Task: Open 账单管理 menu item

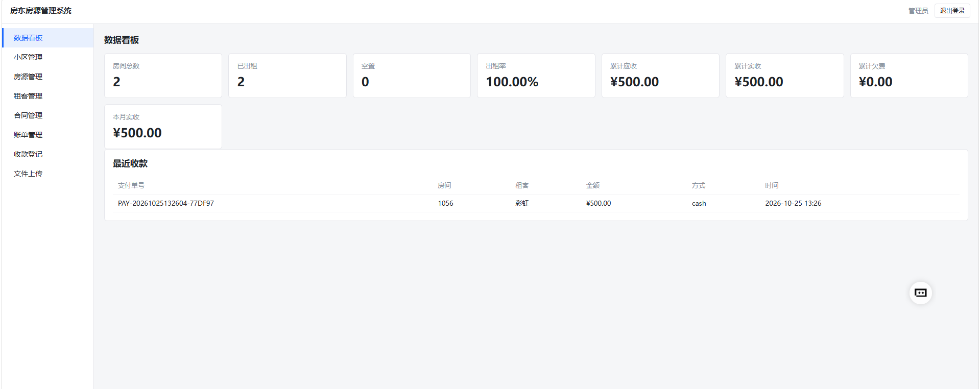Action: tap(48, 135)
